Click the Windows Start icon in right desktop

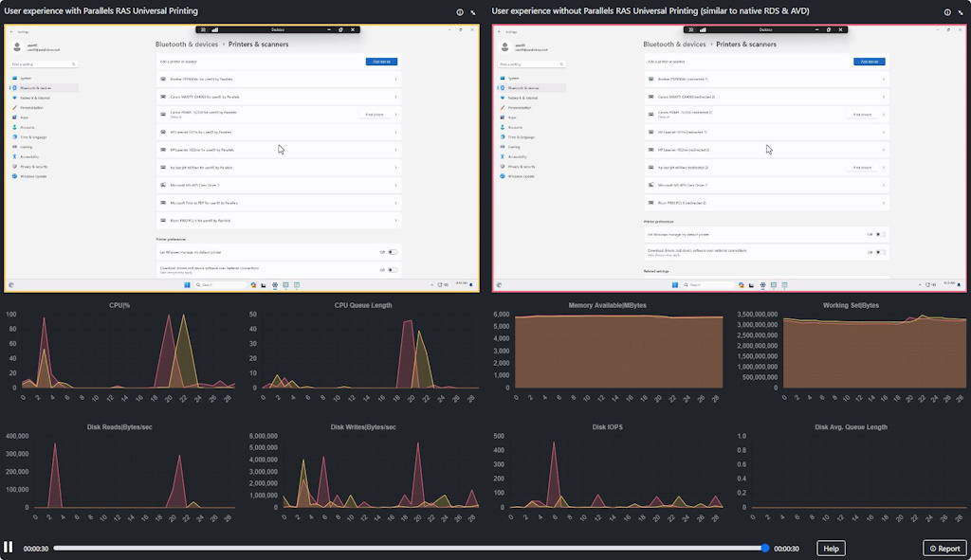pos(674,285)
